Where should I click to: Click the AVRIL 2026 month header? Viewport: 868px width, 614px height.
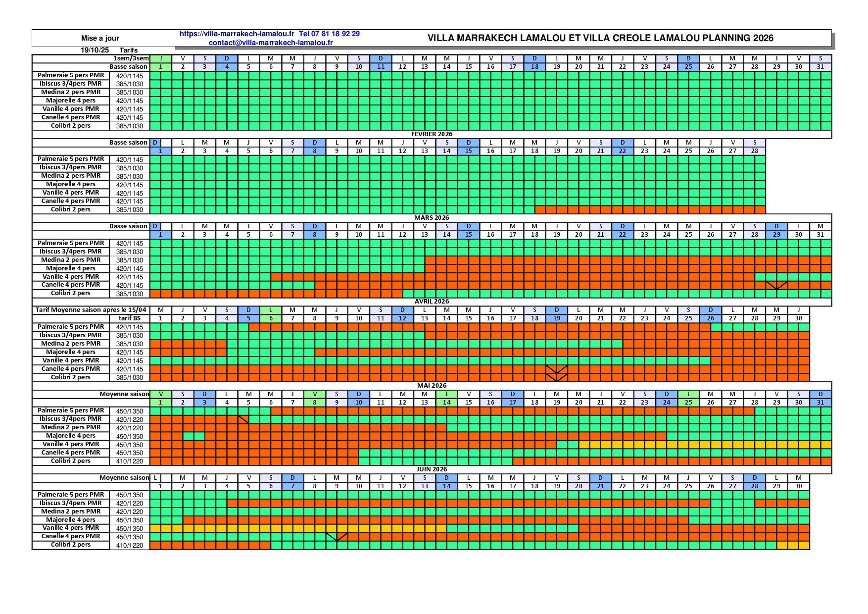click(432, 302)
